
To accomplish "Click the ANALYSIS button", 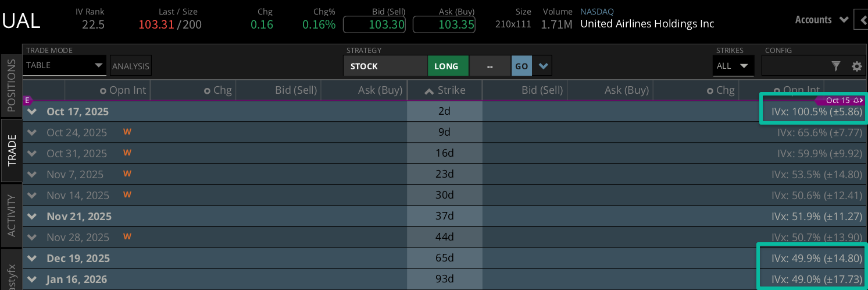I will point(131,66).
